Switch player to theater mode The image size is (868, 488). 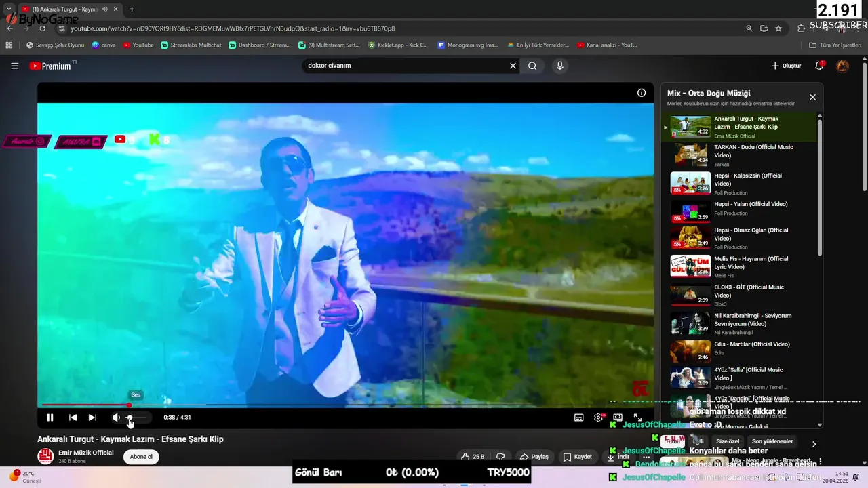click(x=618, y=418)
